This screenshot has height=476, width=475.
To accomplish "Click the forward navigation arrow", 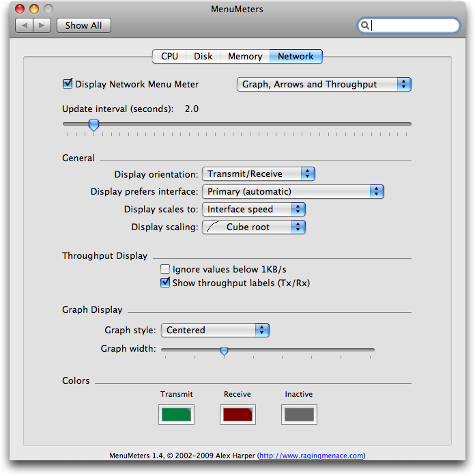I will pos(42,25).
